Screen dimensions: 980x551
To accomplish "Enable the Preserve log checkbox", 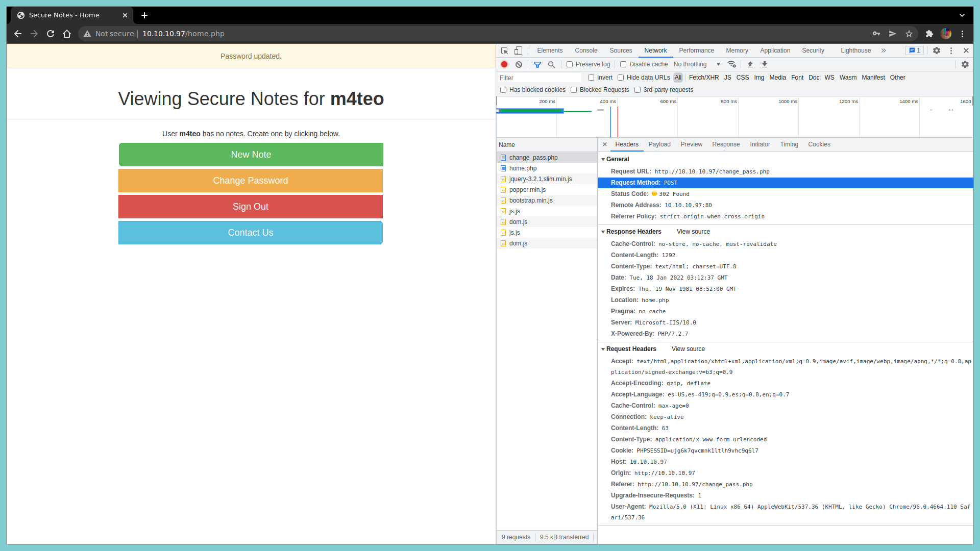I will click(x=570, y=64).
